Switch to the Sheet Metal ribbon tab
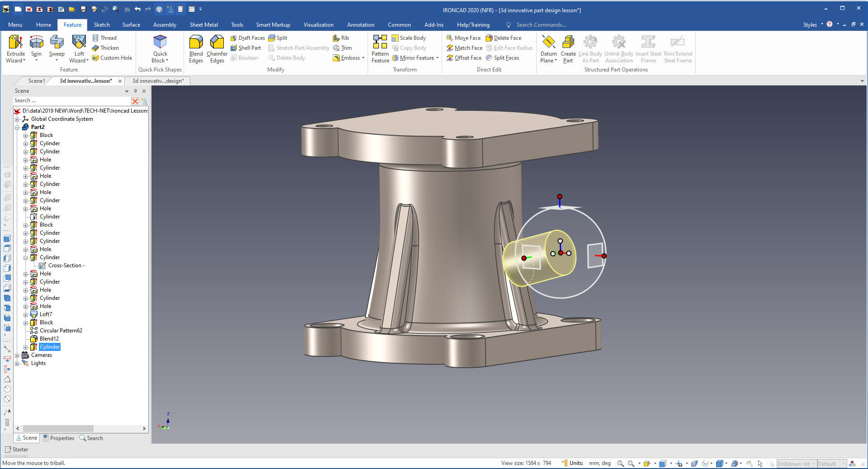This screenshot has height=469, width=868. [x=203, y=25]
